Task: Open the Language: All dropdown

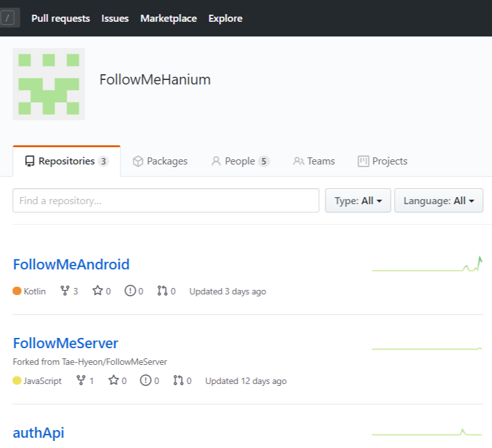Action: click(439, 200)
